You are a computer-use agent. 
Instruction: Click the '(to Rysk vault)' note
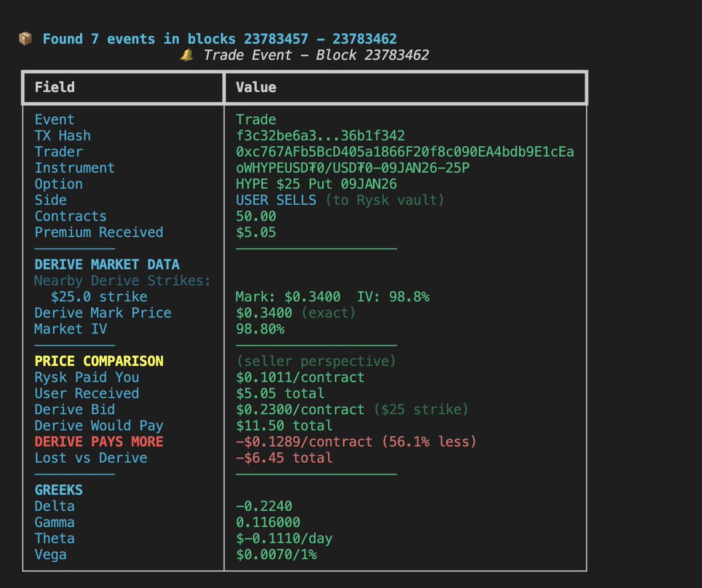(385, 200)
